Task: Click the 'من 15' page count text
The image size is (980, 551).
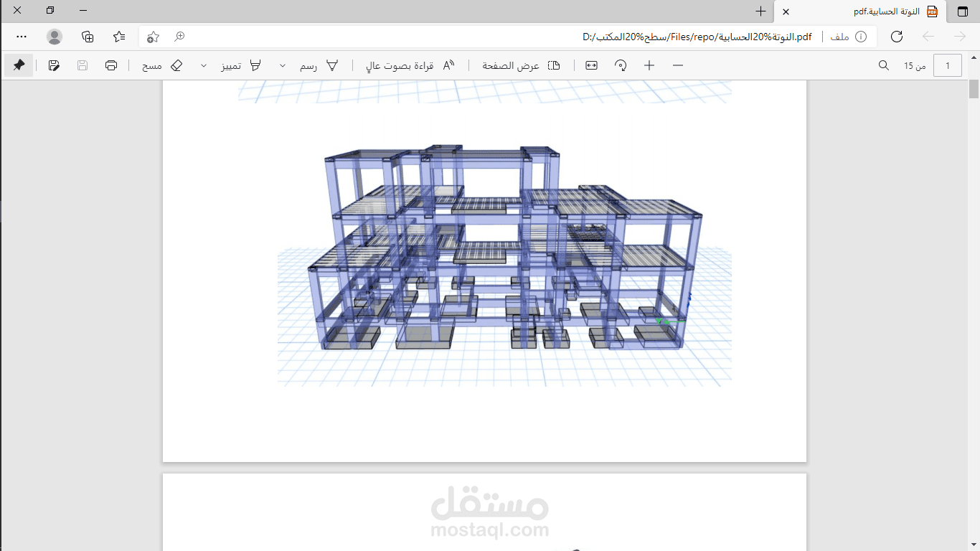Action: (915, 66)
